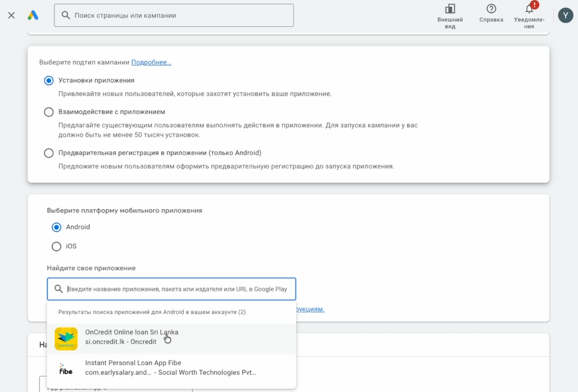Click the Fibe app logo
This screenshot has height=392, width=578.
pyautogui.click(x=66, y=369)
